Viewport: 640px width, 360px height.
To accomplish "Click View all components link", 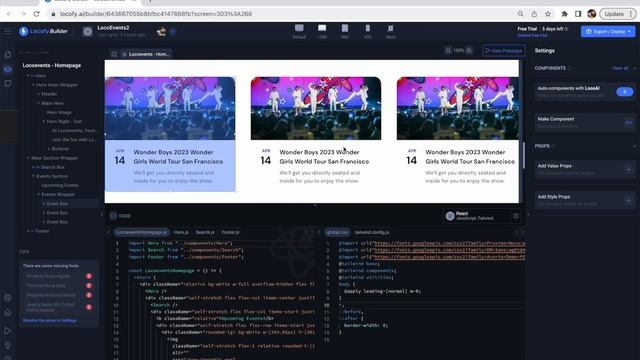I will 620,68.
